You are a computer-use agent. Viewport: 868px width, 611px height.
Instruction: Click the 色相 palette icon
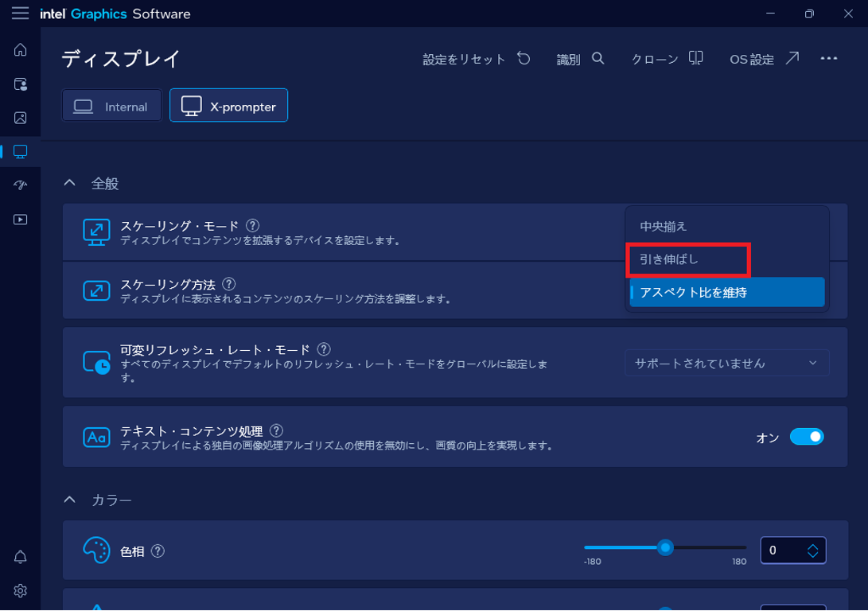tap(96, 550)
